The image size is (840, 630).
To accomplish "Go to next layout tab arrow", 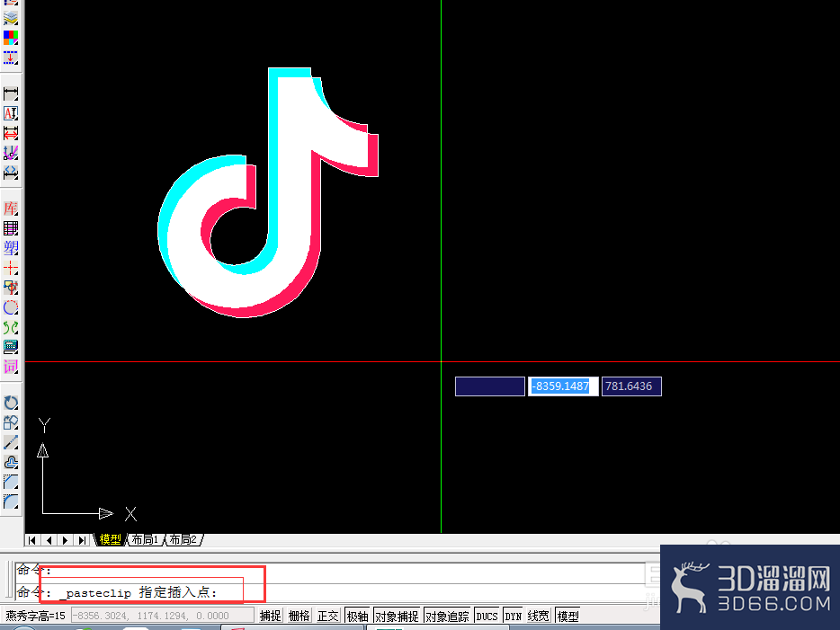I will pyautogui.click(x=66, y=540).
